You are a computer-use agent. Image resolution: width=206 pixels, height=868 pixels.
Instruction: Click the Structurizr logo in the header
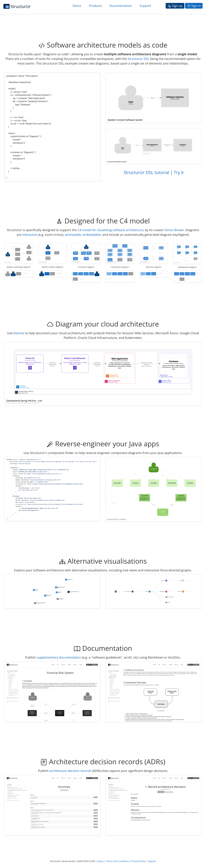[x=17, y=6]
